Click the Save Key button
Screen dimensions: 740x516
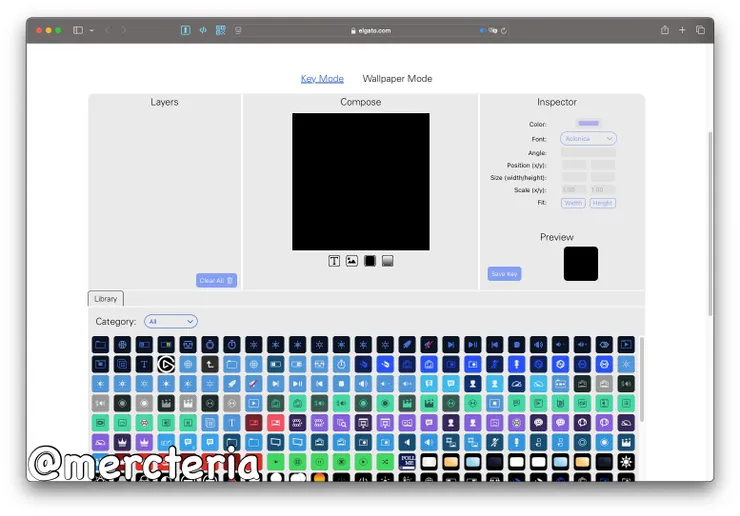(x=505, y=274)
